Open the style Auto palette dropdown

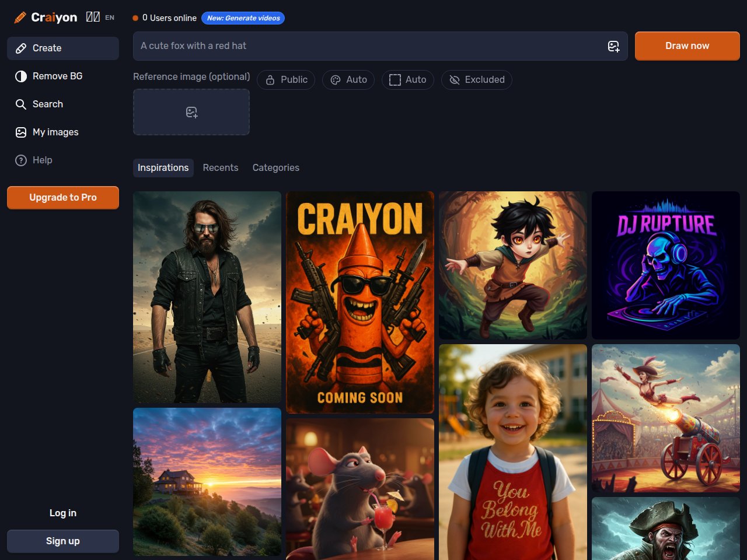click(x=348, y=80)
